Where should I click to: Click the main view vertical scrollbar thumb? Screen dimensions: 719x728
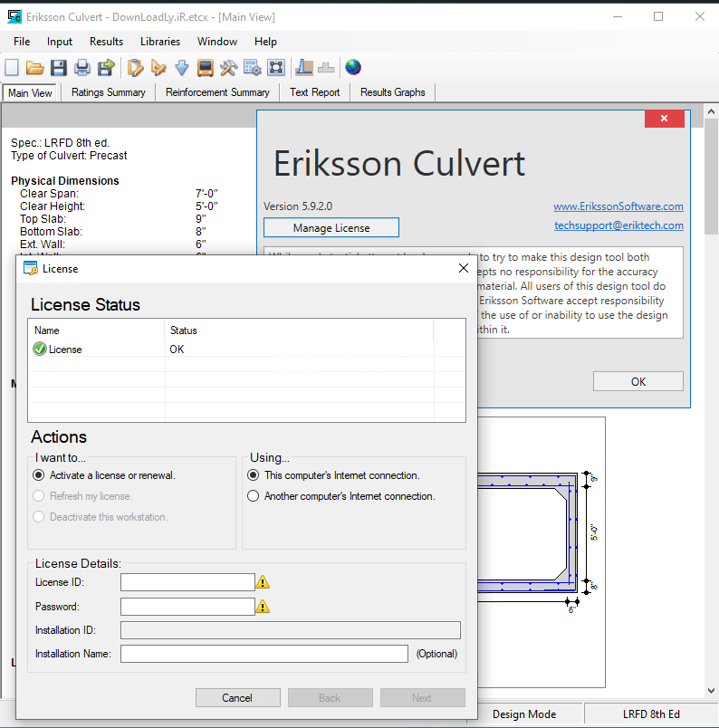(x=711, y=177)
